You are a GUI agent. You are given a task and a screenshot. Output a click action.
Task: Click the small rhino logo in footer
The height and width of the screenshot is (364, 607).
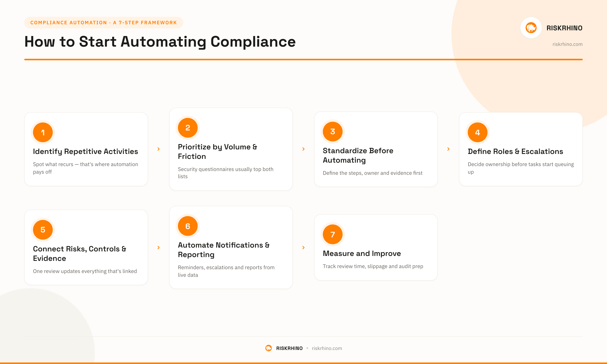269,348
